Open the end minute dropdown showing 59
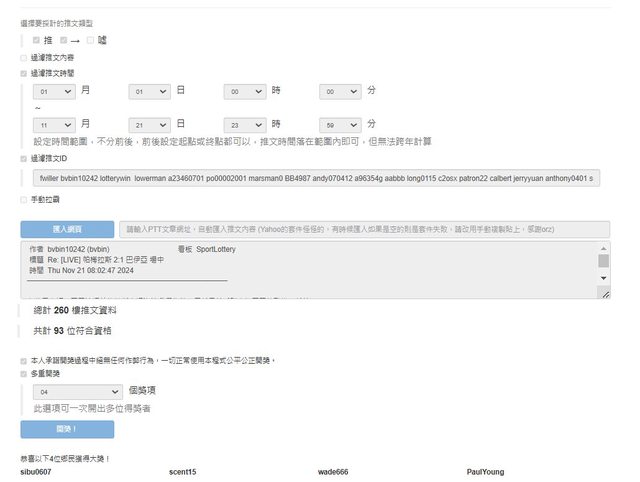 click(x=340, y=124)
